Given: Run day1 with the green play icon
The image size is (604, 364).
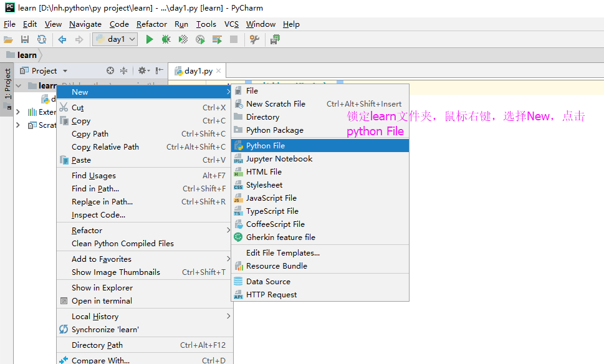Looking at the screenshot, I should 150,39.
